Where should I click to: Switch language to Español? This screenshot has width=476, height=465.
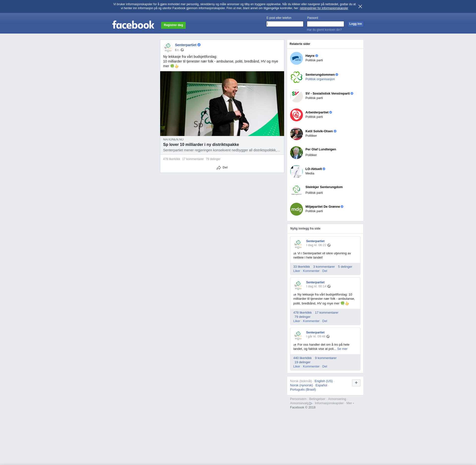tap(321, 385)
